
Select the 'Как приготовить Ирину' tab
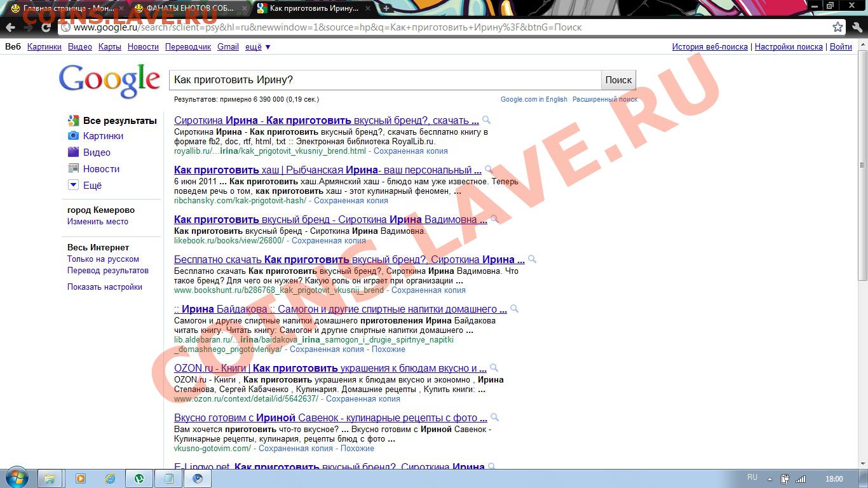315,8
